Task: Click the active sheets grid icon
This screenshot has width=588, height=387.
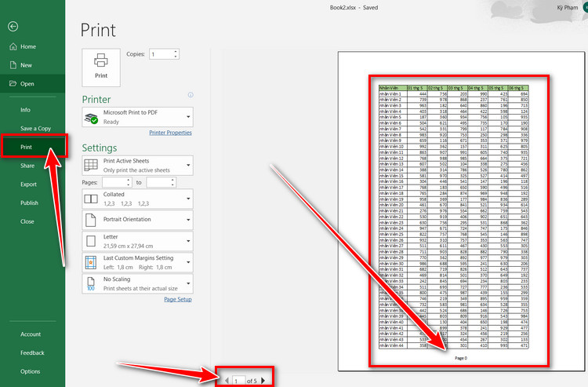Action: [91, 165]
